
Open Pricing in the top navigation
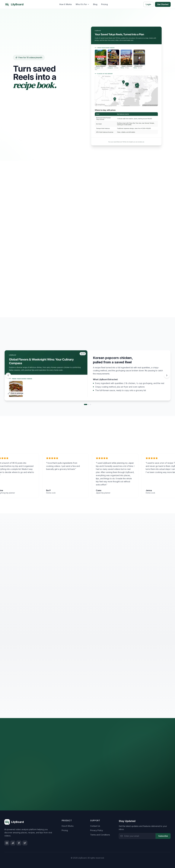(105, 4)
